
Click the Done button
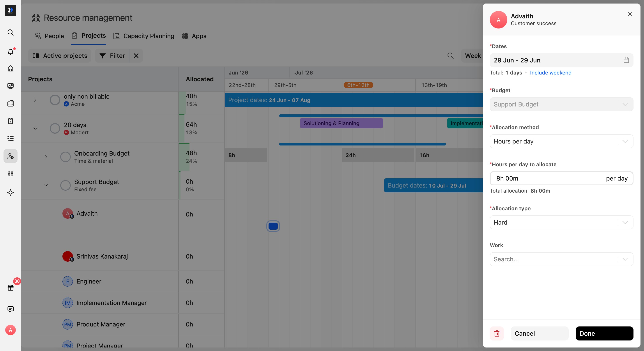pyautogui.click(x=604, y=333)
